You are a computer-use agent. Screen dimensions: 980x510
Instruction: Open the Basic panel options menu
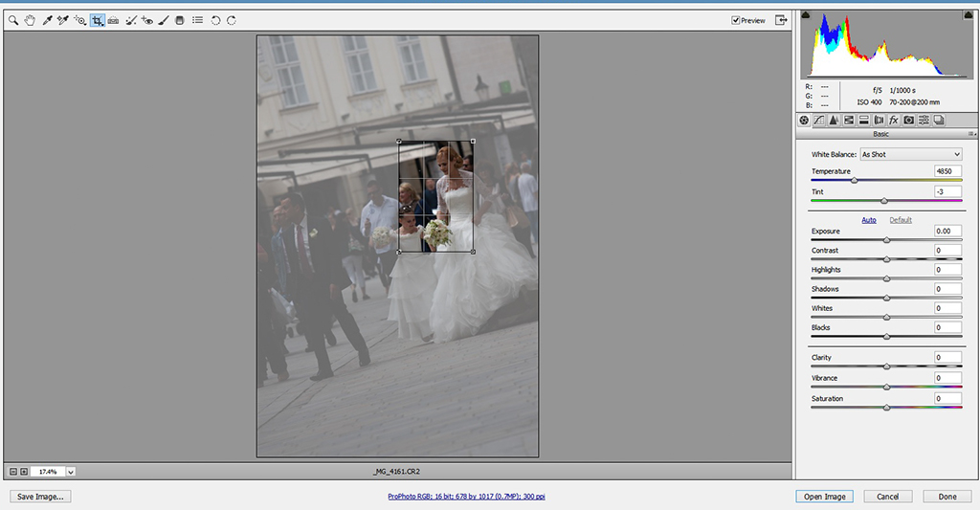click(x=970, y=134)
